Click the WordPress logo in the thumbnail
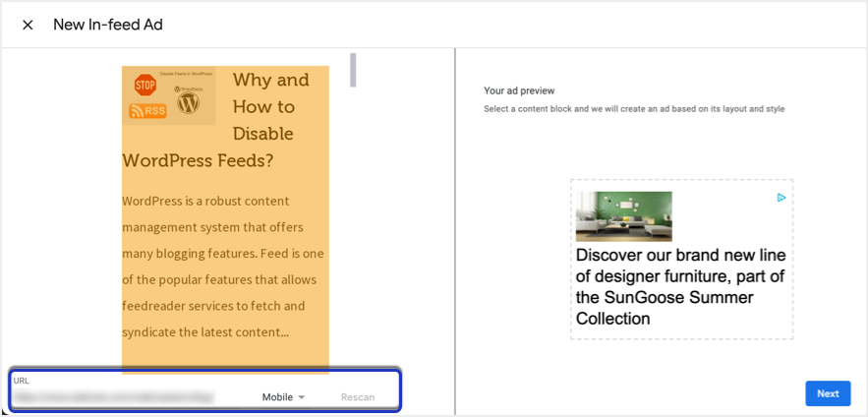Screen dimensions: 868x417 pyautogui.click(x=188, y=99)
